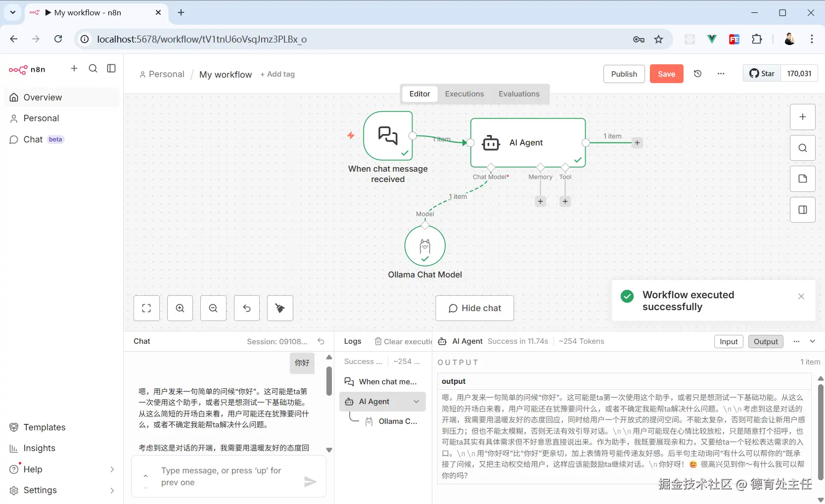Click the n8n logo in the sidebar
The width and height of the screenshot is (825, 504).
pyautogui.click(x=27, y=69)
